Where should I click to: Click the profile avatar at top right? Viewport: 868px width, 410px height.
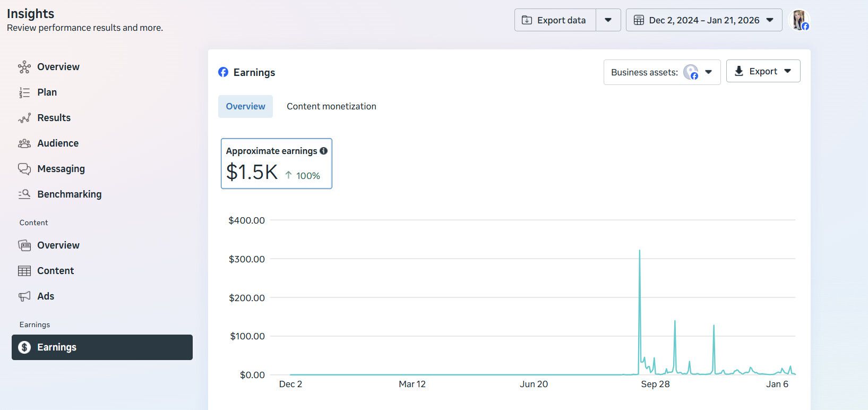(x=799, y=20)
